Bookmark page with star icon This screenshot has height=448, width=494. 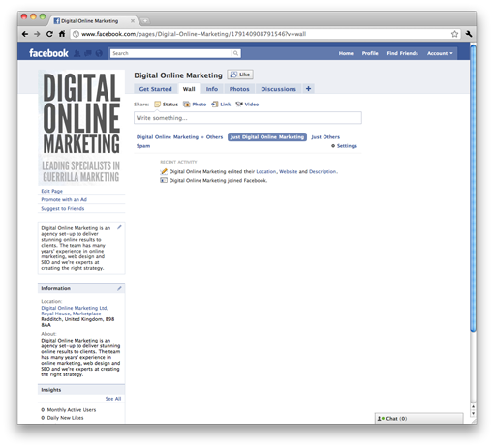(454, 34)
